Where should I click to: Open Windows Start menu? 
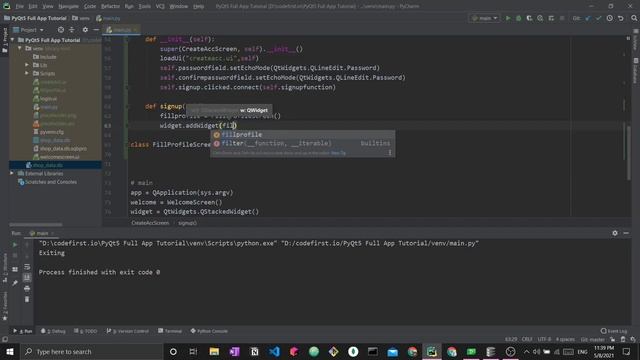10,351
